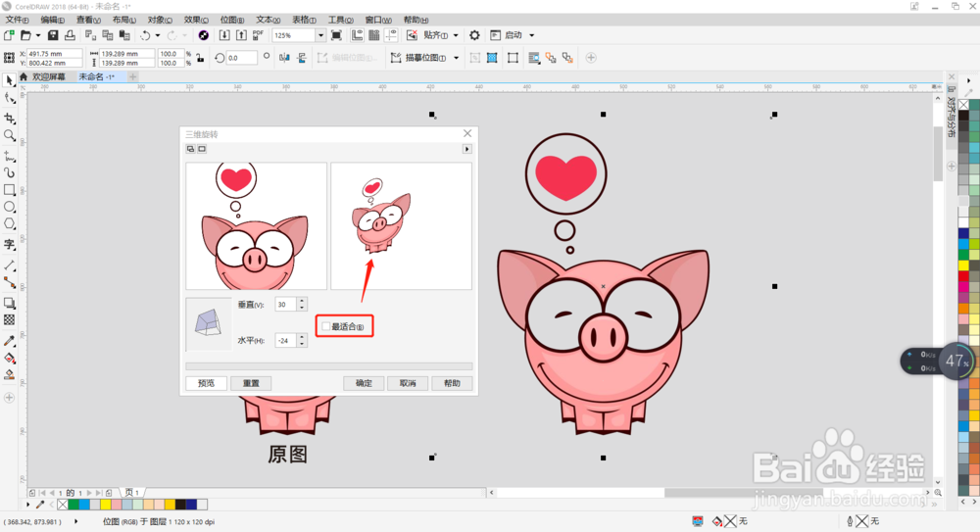This screenshot has width=980, height=532.
Task: Select the Pick tool in toolbox
Action: (10, 81)
